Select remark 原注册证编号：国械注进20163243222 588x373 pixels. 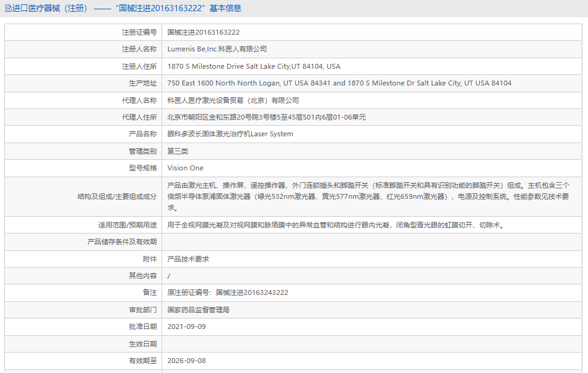pyautogui.click(x=228, y=292)
